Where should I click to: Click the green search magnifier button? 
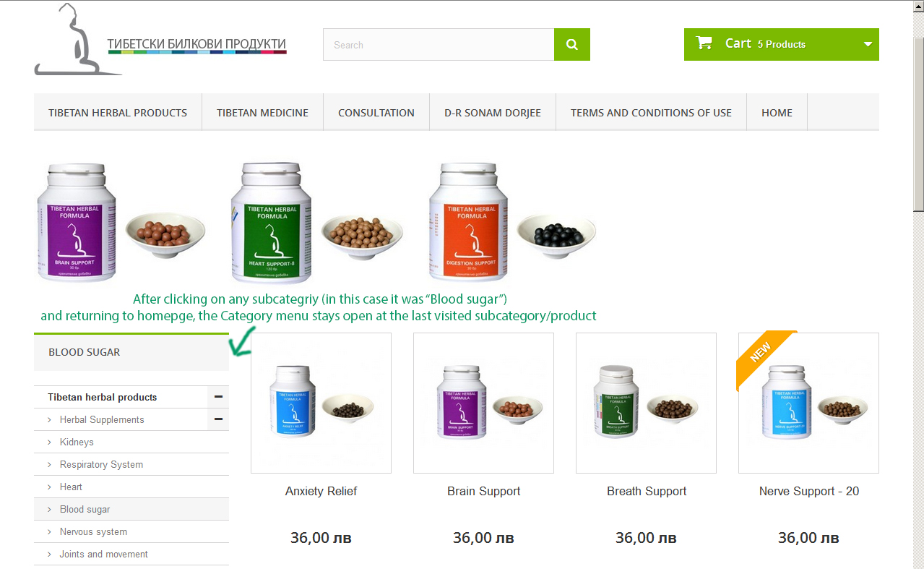[x=572, y=45]
